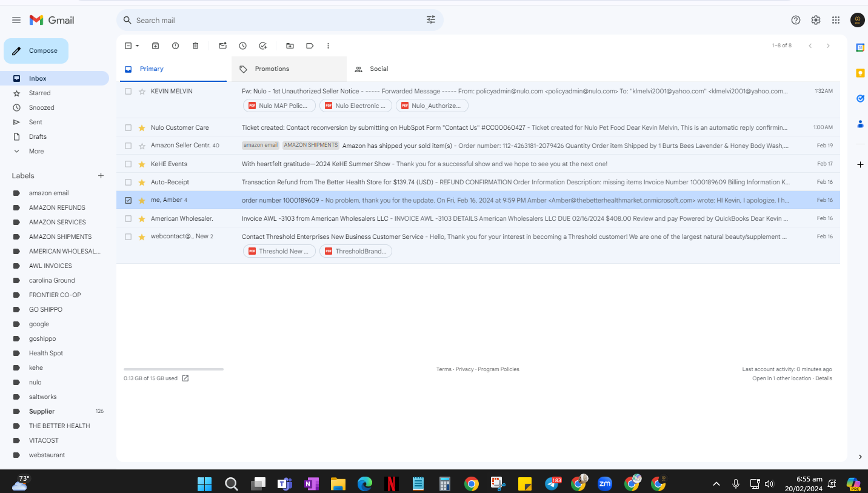The height and width of the screenshot is (493, 868).
Task: Unstar the American Wholesaler email
Action: click(142, 218)
